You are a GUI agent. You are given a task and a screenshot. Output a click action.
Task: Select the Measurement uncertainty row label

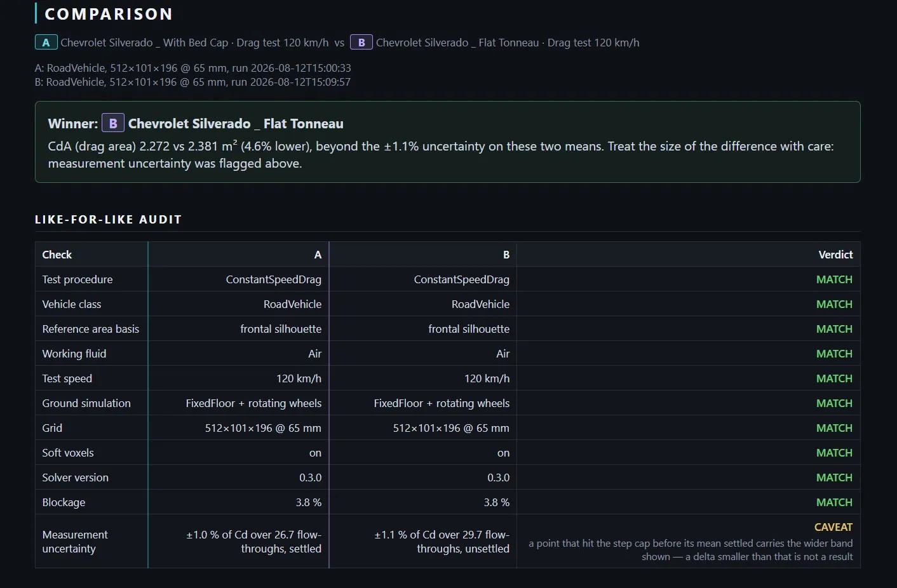click(x=75, y=542)
